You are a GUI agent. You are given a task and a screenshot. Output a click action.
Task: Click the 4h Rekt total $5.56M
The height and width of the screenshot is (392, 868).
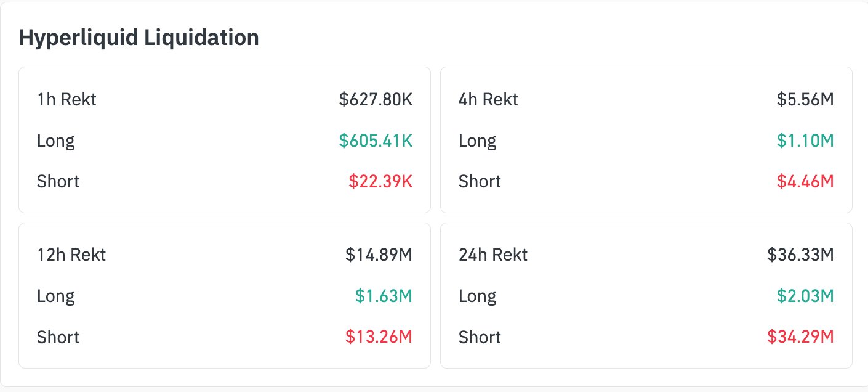(x=805, y=99)
